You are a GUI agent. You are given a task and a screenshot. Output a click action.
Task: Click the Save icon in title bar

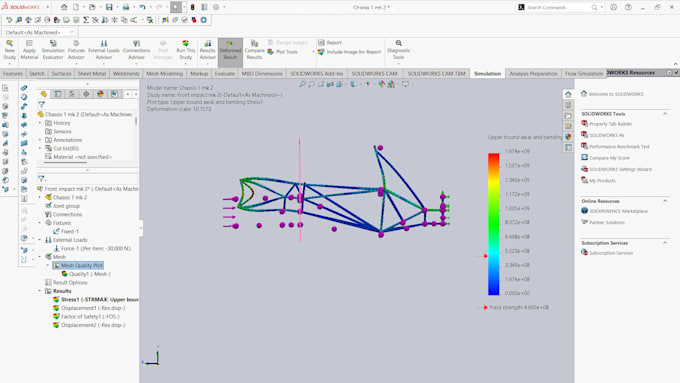point(109,7)
